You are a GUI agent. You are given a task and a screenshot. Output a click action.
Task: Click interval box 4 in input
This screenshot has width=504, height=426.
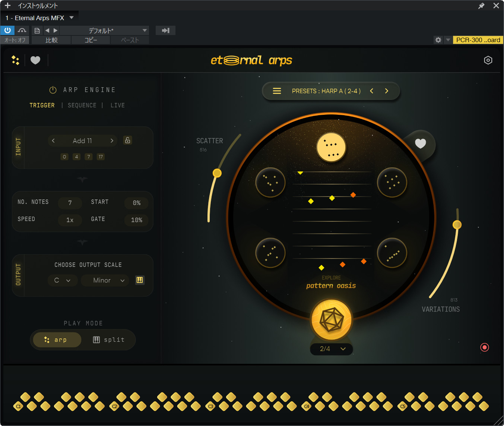[76, 157]
